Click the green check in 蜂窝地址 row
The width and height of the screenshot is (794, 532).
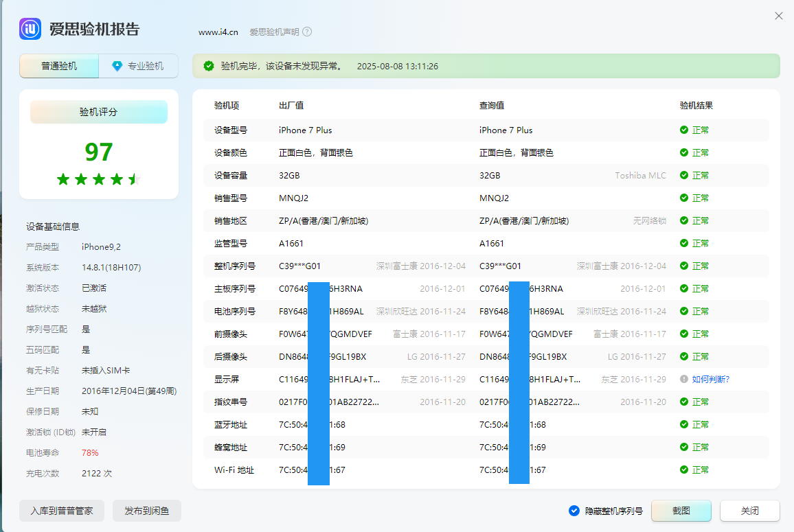[x=684, y=447]
